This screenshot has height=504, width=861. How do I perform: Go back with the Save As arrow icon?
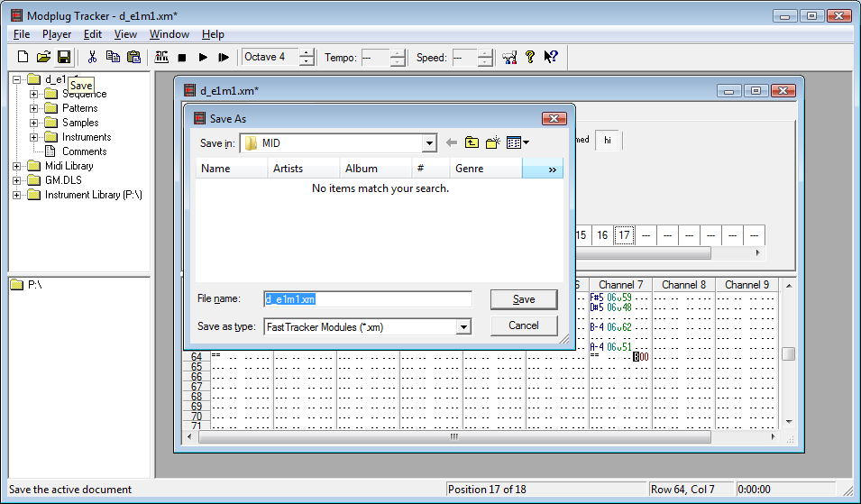[x=452, y=142]
